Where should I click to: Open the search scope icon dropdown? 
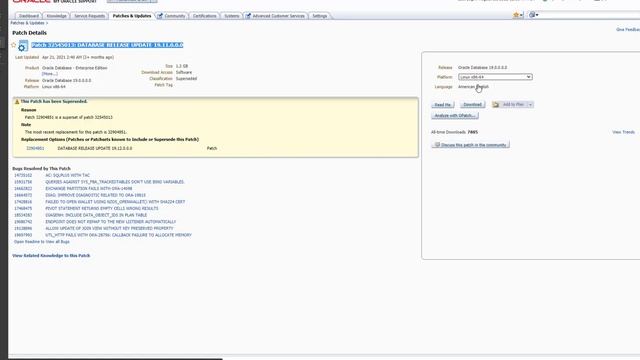533,15
